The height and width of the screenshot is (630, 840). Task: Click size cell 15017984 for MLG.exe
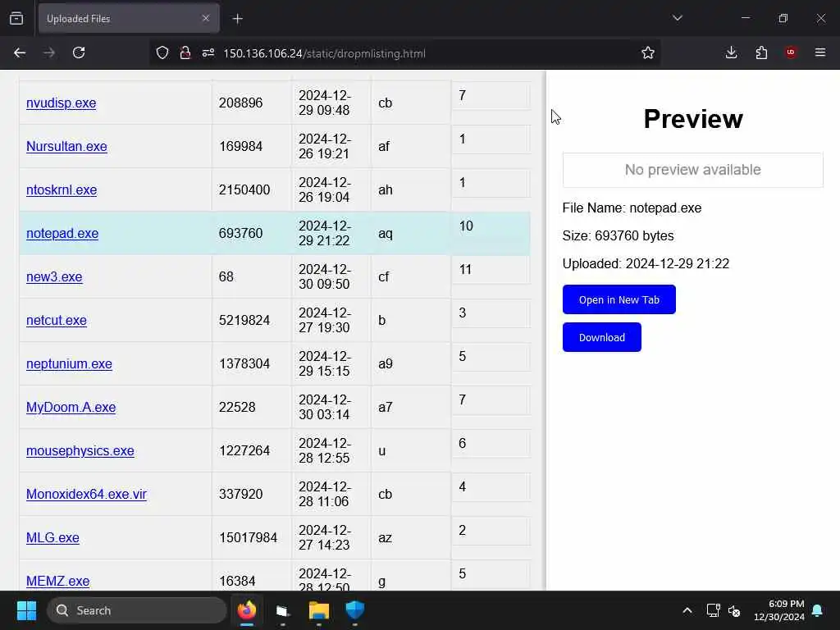tap(251, 537)
